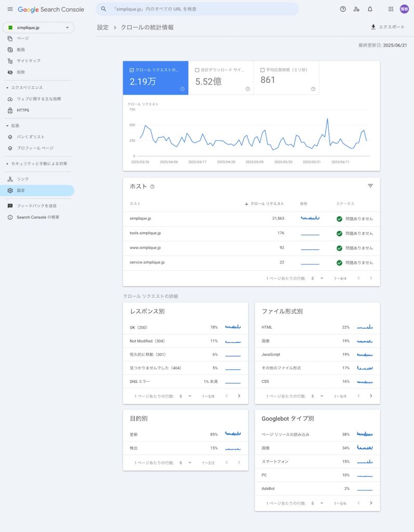This screenshot has height=532, width=414.
Task: Click the 設定 breadcrumb link
Action: click(x=102, y=28)
